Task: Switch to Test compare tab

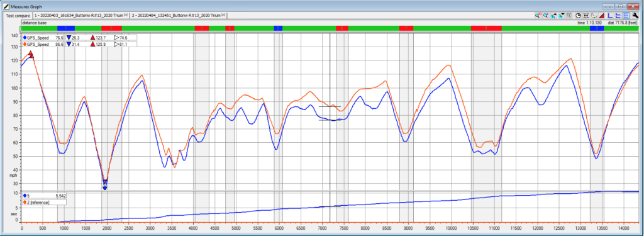Action: (18, 16)
